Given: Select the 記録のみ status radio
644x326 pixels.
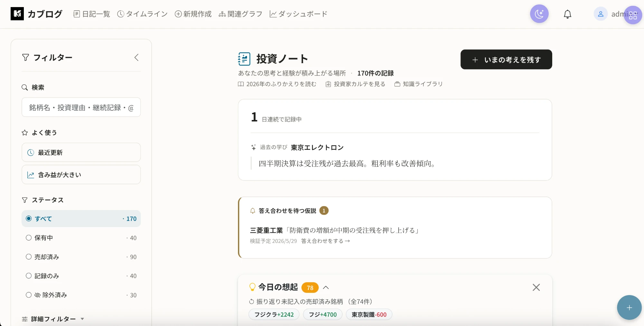Looking at the screenshot, I should coord(29,276).
